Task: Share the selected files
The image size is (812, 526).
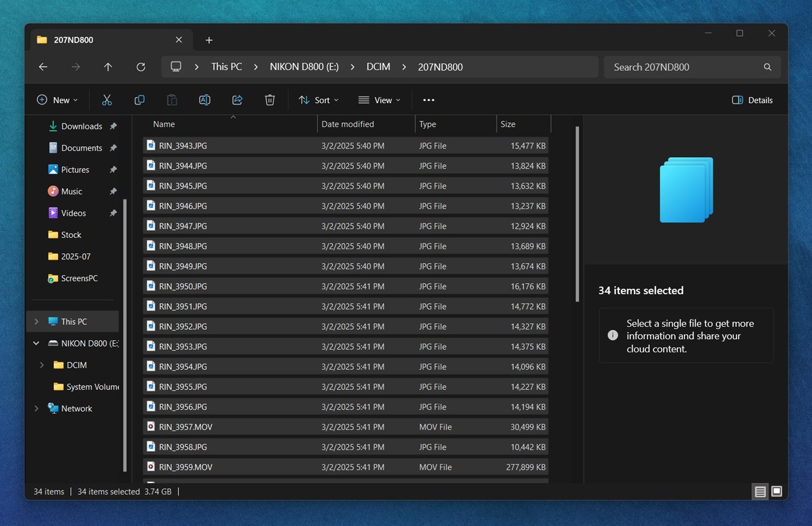Action: pos(237,99)
